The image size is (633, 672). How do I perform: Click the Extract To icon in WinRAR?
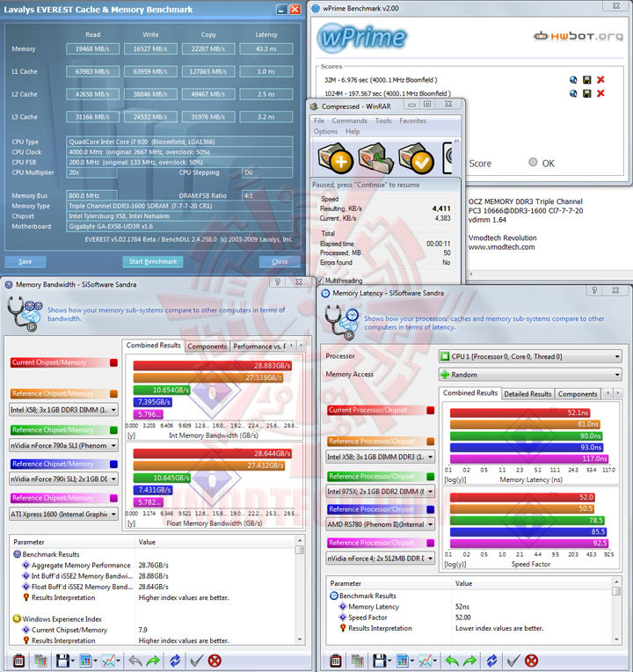pyautogui.click(x=375, y=158)
